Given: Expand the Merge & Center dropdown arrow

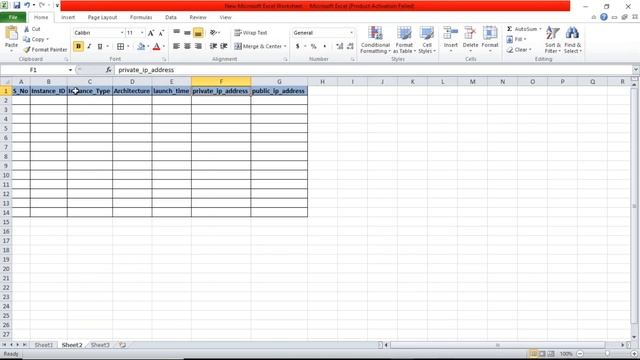Looking at the screenshot, I should point(285,47).
